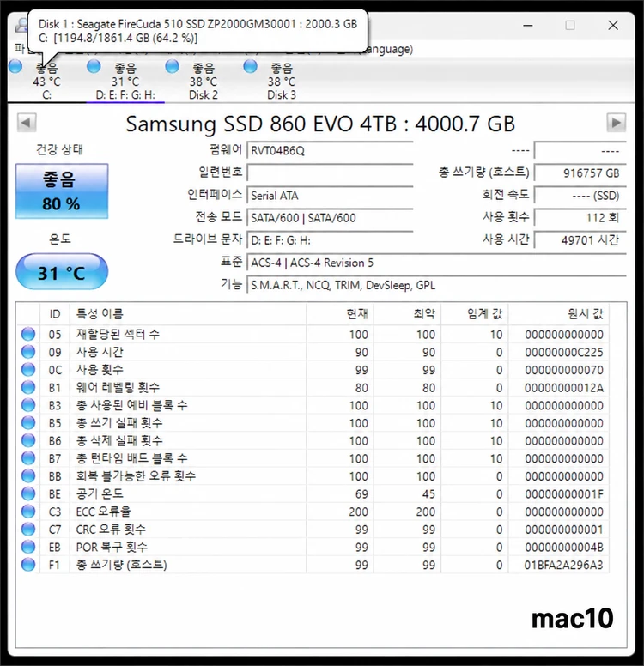Select attribute name 총 삭제 실패 횟수
Screen dimensions: 644x666
pyautogui.click(x=119, y=440)
